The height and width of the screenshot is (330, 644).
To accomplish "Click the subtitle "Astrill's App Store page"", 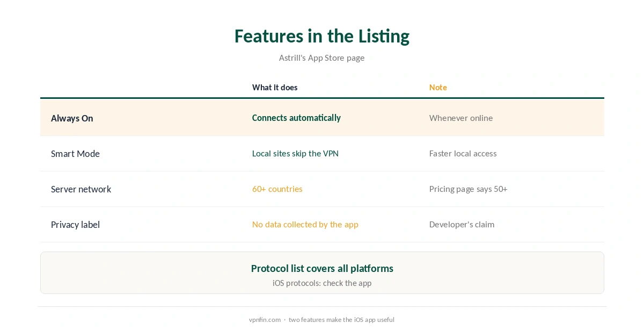I will click(x=322, y=58).
